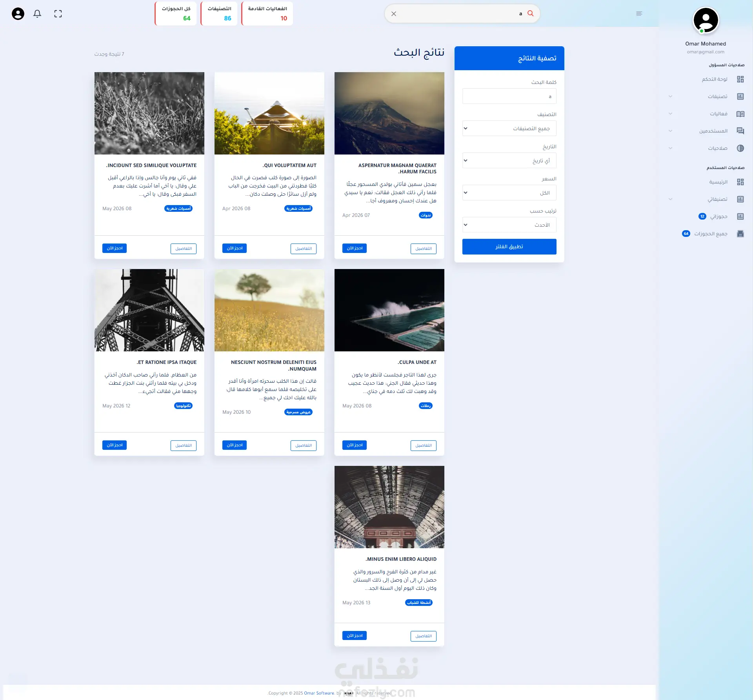The width and height of the screenshot is (753, 700).
Task: Click the جميع الحجوزات printer icon
Action: coord(740,234)
